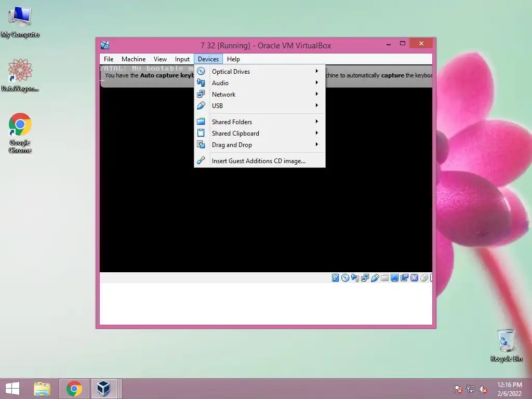This screenshot has width=532, height=399.
Task: Expand the arrow on Optical Drives row
Action: (x=316, y=71)
